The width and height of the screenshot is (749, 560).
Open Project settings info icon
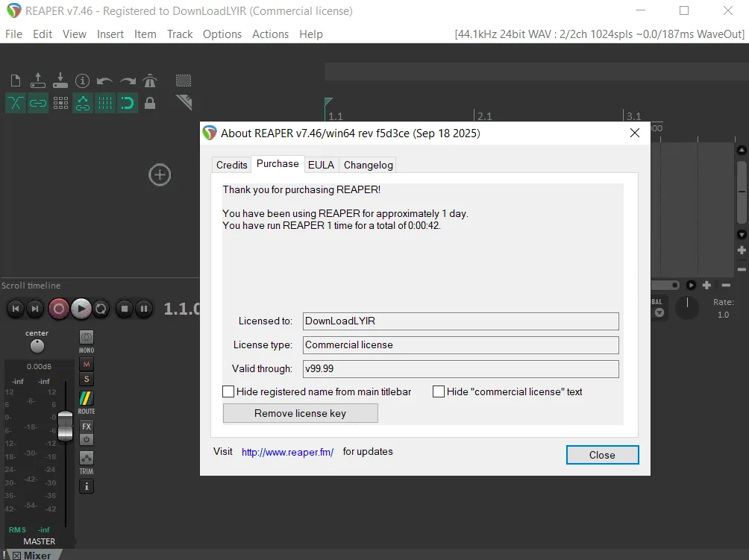tap(83, 81)
